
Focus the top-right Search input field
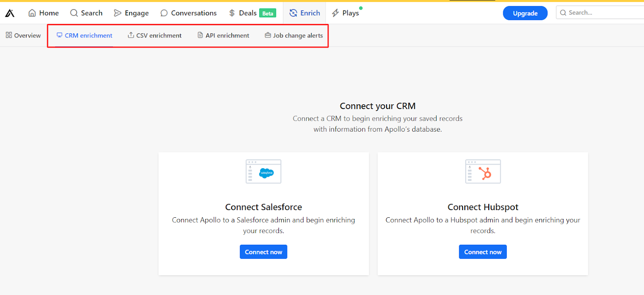[601, 12]
